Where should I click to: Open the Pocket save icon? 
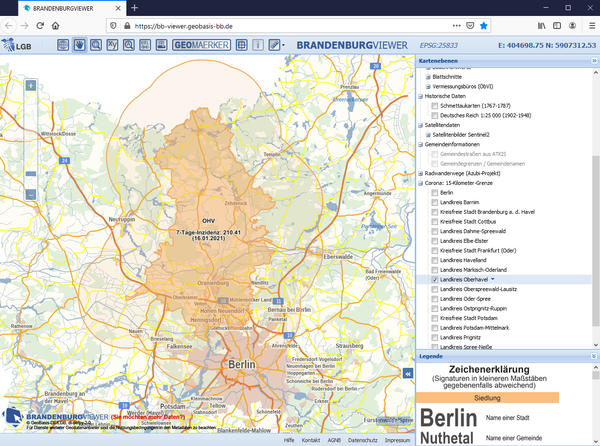pyautogui.click(x=470, y=26)
